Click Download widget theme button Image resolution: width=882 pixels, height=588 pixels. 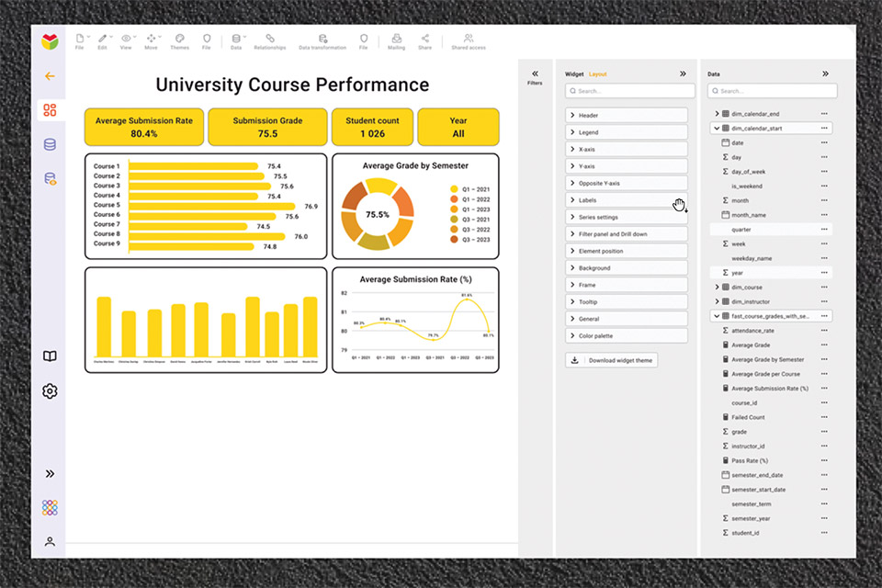coord(612,360)
